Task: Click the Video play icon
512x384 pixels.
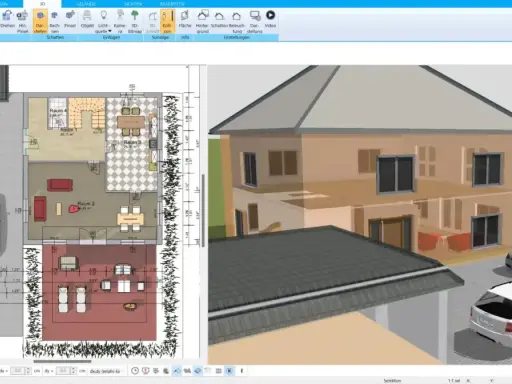Action: (270, 15)
